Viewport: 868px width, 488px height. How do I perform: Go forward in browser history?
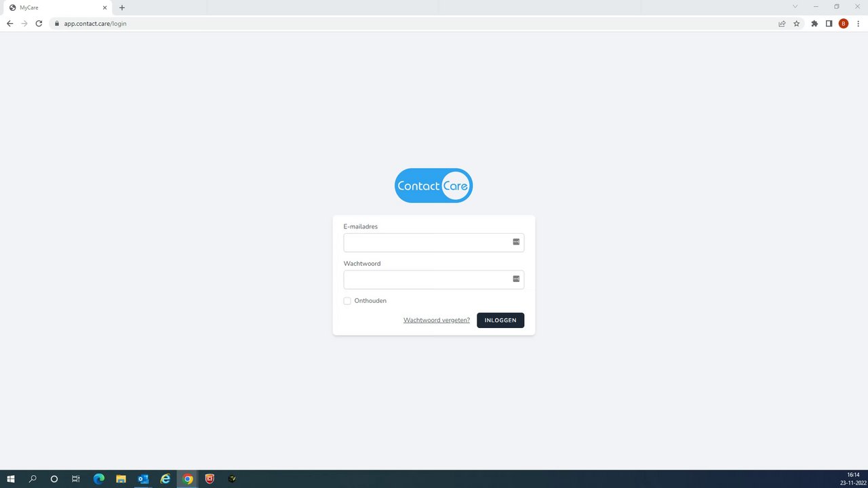coord(24,23)
